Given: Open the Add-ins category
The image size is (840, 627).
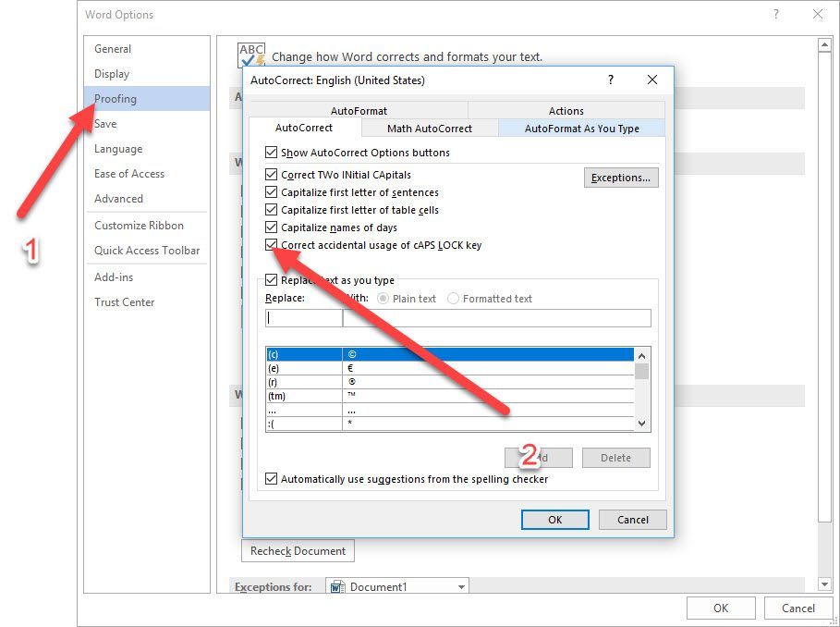Looking at the screenshot, I should [x=147, y=277].
